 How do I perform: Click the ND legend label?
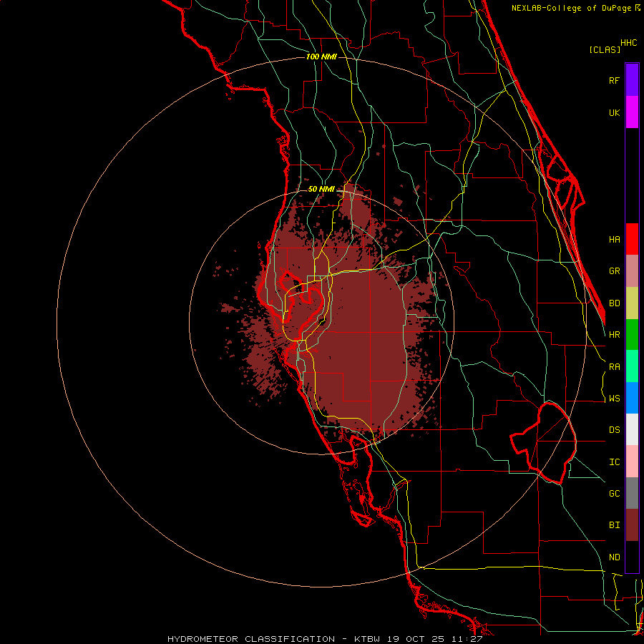[x=614, y=557]
